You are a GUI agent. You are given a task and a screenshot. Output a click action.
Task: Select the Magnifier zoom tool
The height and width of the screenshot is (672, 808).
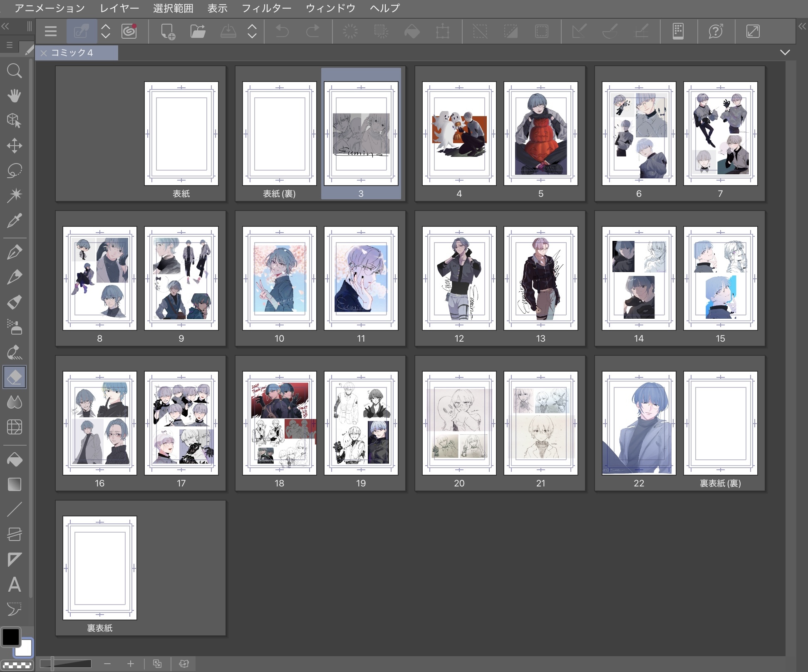point(14,71)
